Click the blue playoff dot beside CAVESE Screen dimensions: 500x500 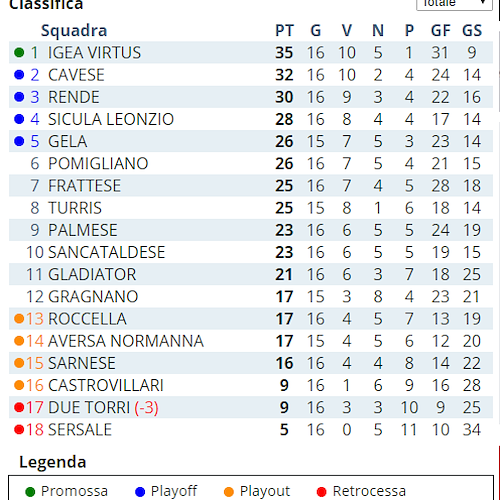pos(19,75)
